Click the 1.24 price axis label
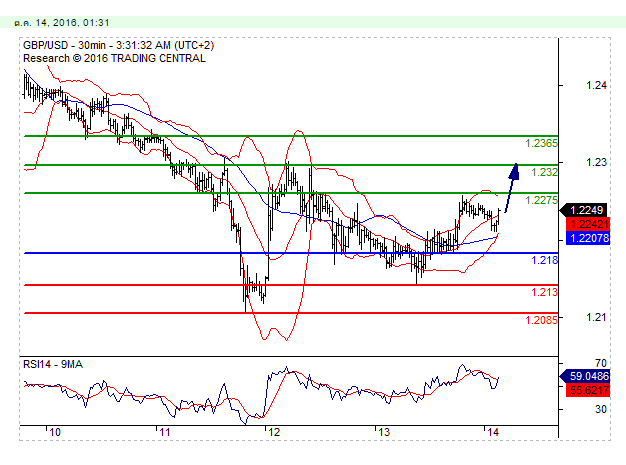Image resolution: width=626 pixels, height=465 pixels. click(596, 85)
